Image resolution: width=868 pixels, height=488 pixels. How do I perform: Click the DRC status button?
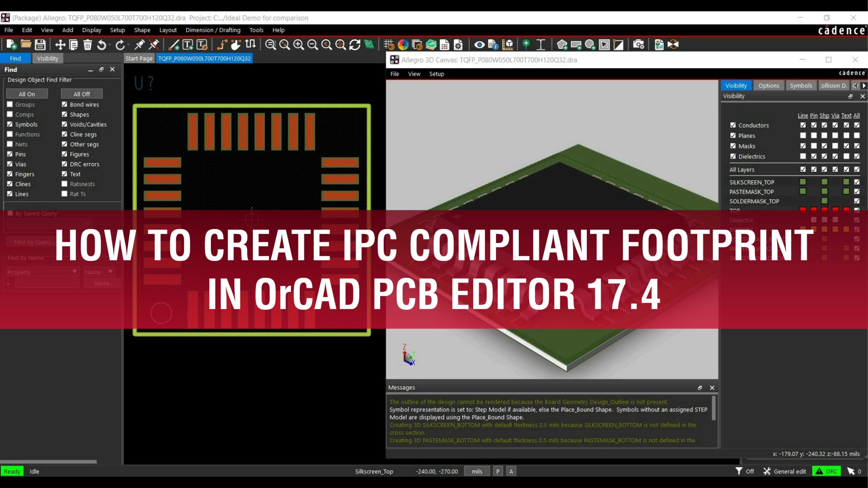click(x=827, y=471)
